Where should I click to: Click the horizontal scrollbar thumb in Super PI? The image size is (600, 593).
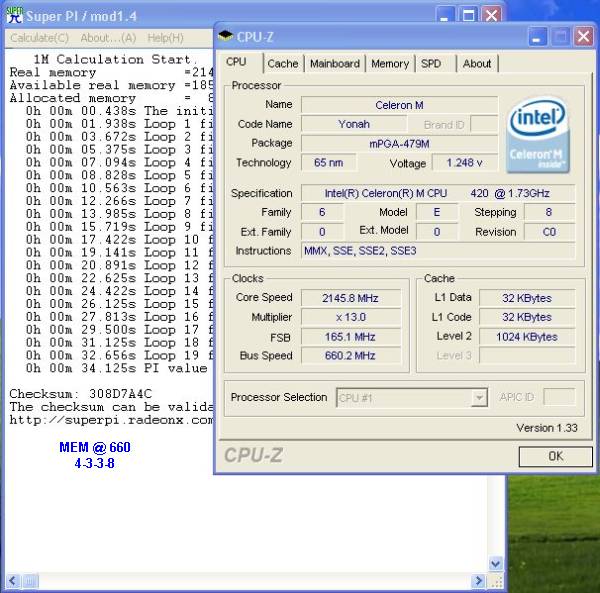pyautogui.click(x=30, y=581)
